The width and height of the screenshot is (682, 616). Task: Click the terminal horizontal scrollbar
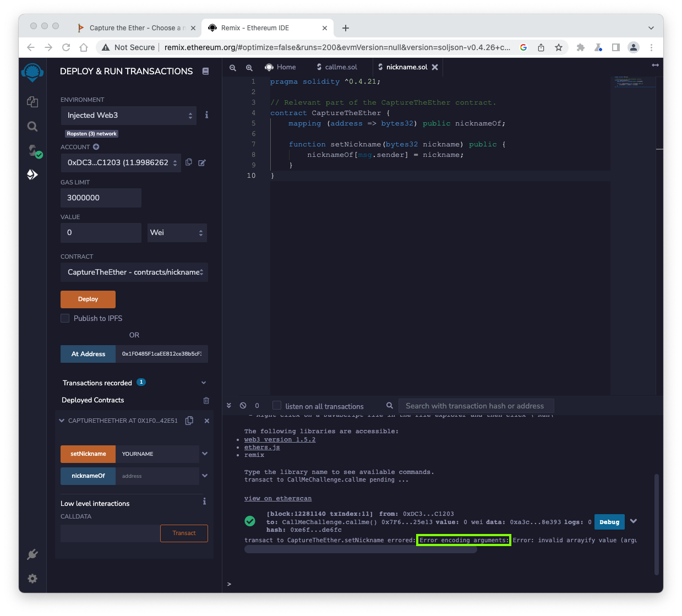click(361, 549)
